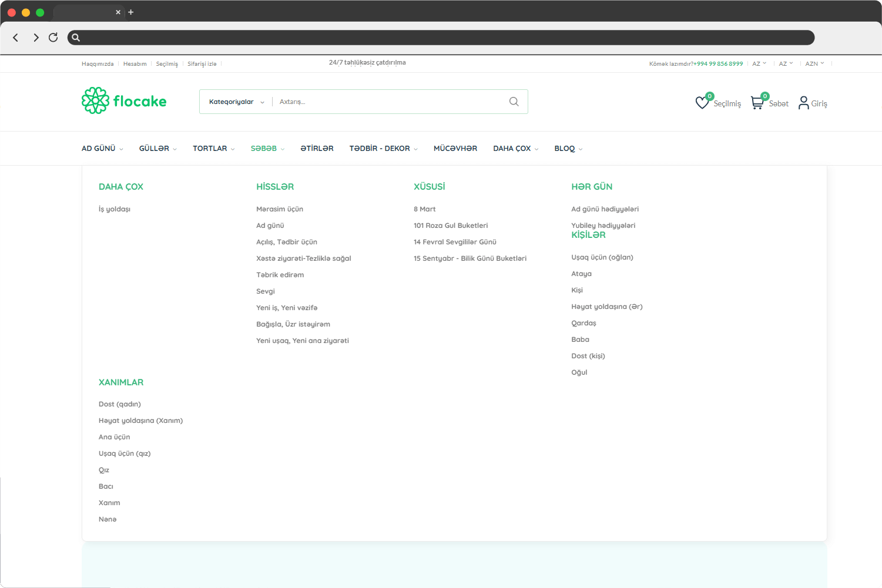Expand the Kateqoriyalar selector
The height and width of the screenshot is (588, 882).
pyautogui.click(x=234, y=101)
